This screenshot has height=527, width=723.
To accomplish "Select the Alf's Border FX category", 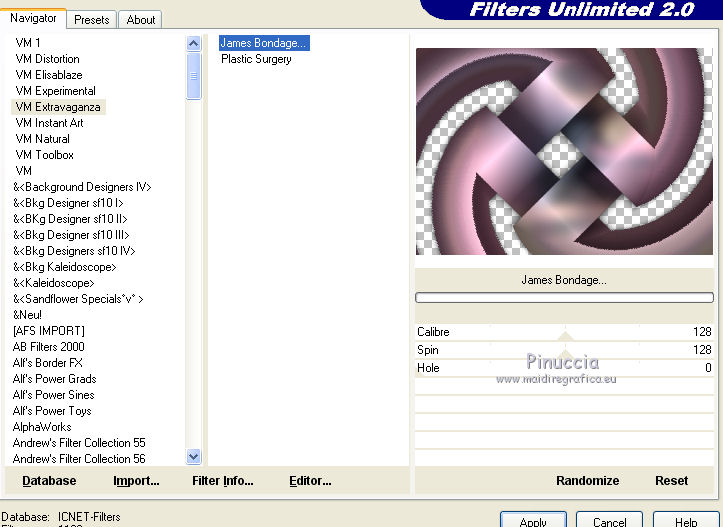I will 48,363.
